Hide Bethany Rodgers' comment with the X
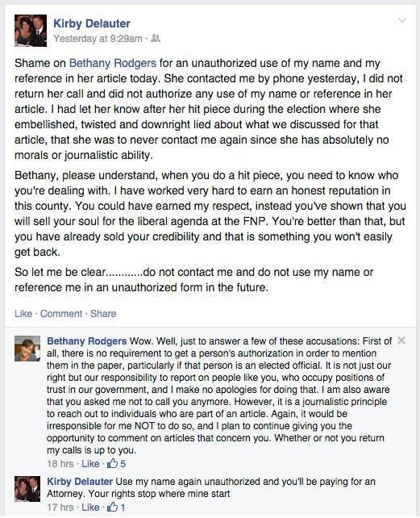 pos(401,340)
